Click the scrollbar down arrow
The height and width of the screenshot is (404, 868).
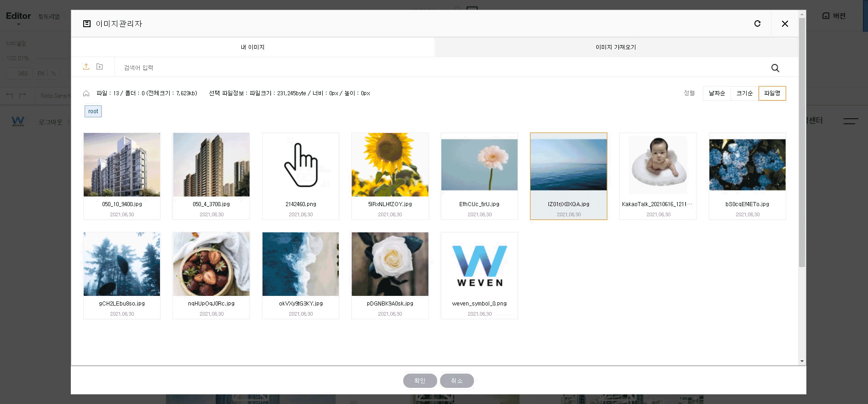coord(802,361)
